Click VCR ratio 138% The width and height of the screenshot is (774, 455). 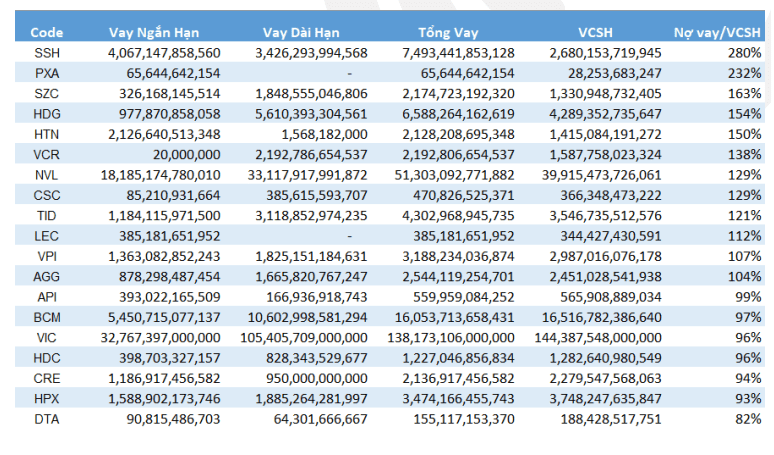point(744,155)
